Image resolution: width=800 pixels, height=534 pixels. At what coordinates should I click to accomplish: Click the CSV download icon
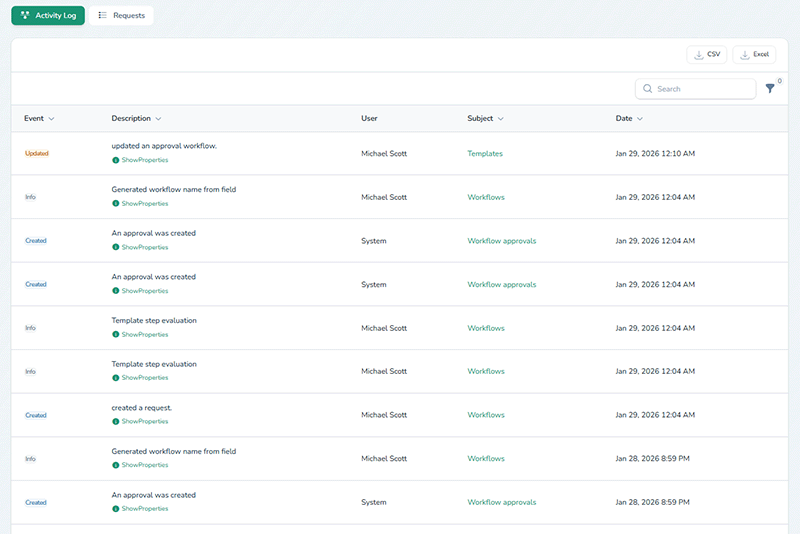point(697,54)
